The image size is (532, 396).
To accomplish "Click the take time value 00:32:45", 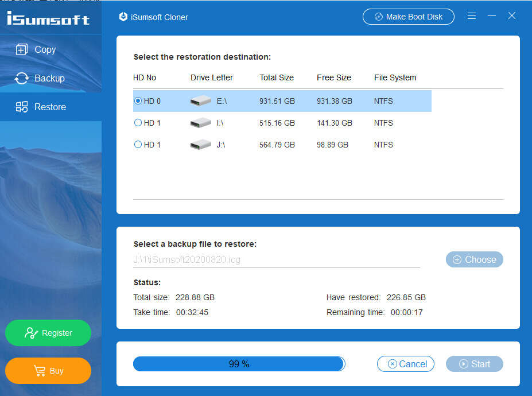I will coord(192,313).
